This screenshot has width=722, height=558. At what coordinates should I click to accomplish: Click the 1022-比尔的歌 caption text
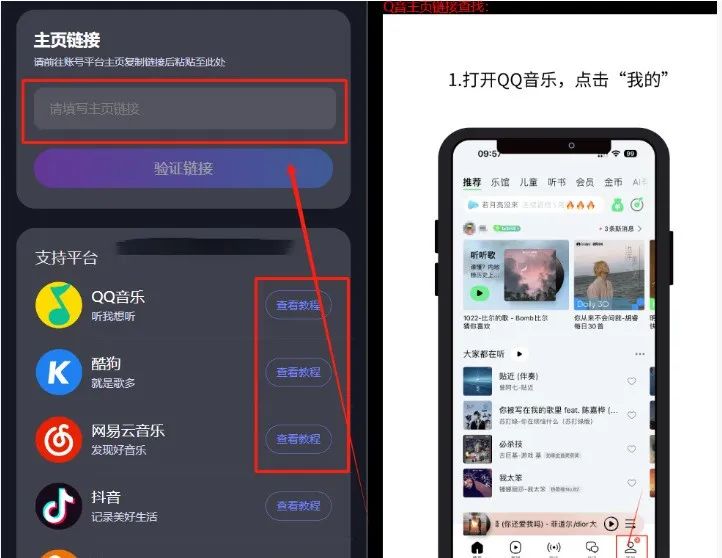[x=506, y=322]
